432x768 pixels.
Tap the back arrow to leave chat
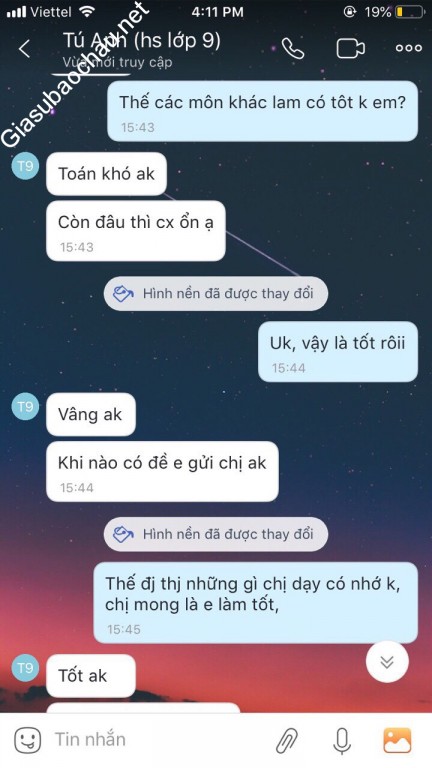(x=24, y=48)
